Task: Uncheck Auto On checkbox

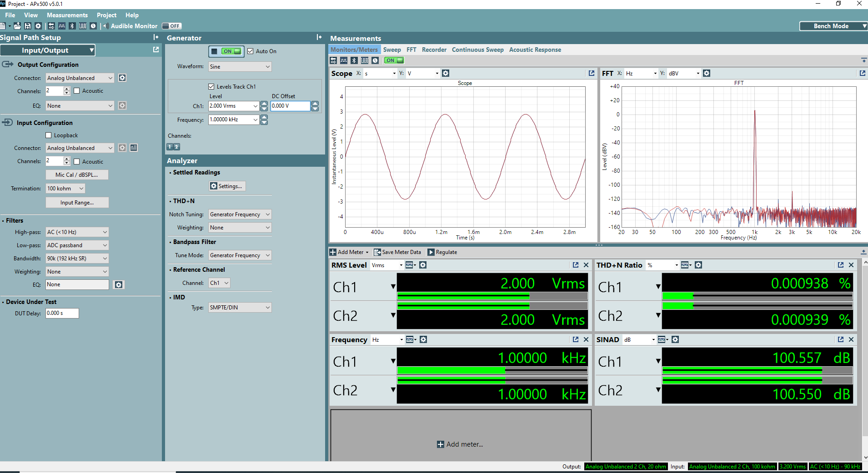Action: click(250, 51)
